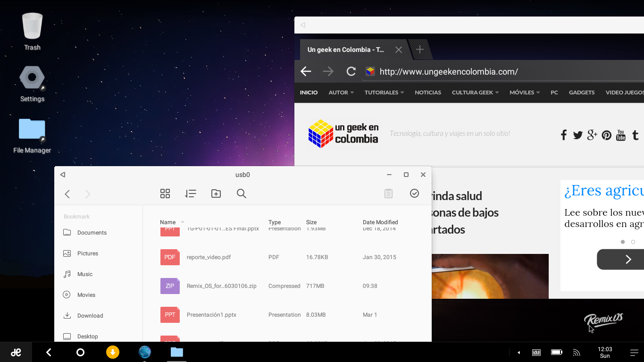Image resolution: width=644 pixels, height=362 pixels.
Task: Expand the MÓVILES website menu
Action: coord(525,93)
